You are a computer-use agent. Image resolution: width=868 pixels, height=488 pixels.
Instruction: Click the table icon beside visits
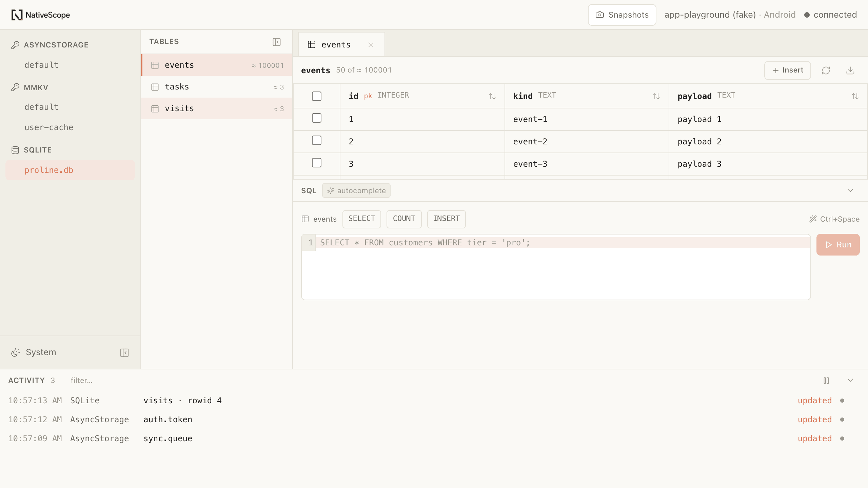point(155,109)
